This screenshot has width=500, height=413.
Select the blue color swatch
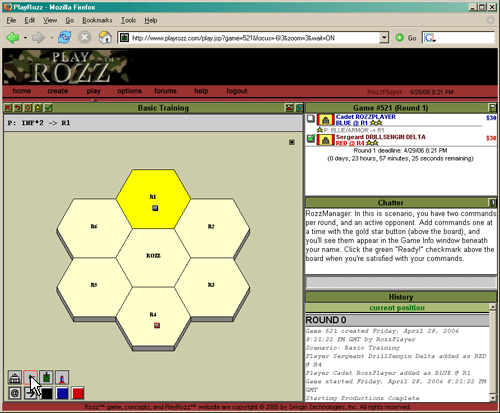tap(62, 393)
